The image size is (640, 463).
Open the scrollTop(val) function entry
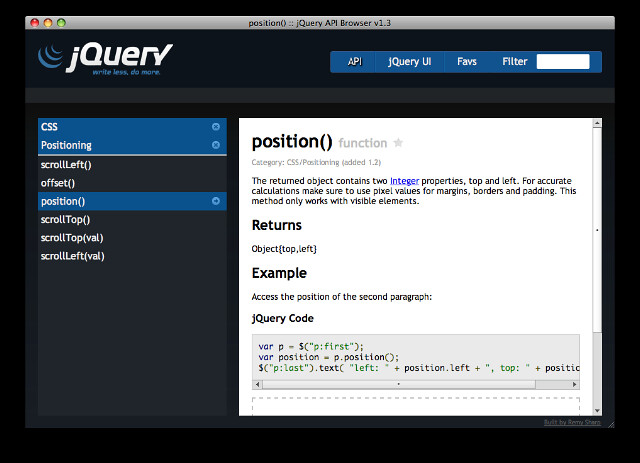[132, 238]
